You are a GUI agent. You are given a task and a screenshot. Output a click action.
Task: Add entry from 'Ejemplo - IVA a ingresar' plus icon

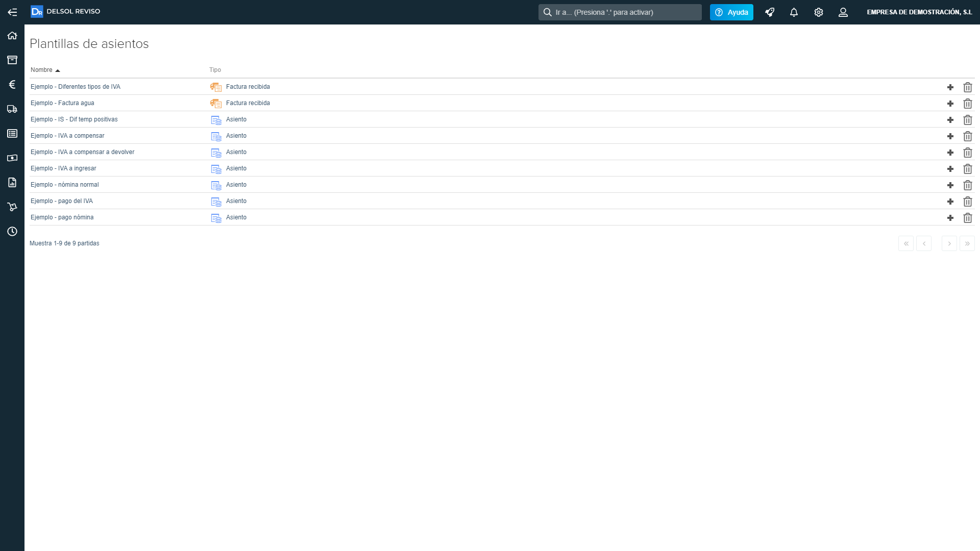point(950,169)
